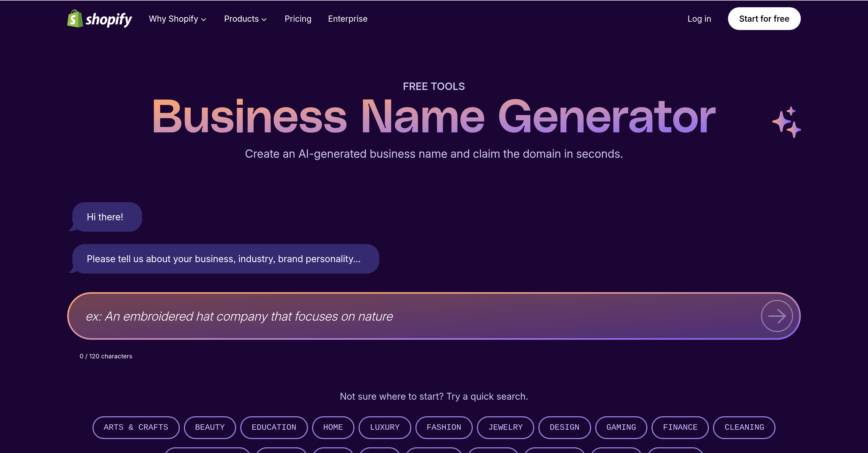
Task: Click the FREE TOOLS label
Action: point(434,86)
